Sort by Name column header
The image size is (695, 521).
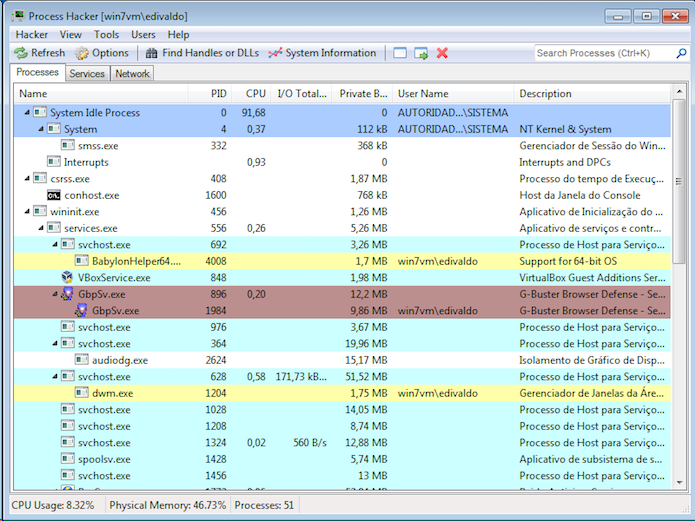[102, 94]
